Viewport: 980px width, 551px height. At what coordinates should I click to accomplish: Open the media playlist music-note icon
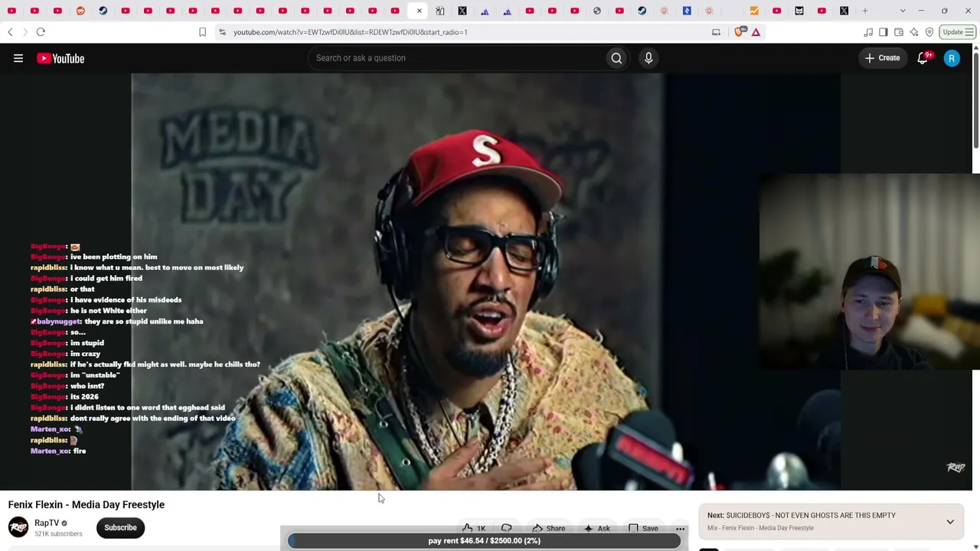tap(868, 32)
